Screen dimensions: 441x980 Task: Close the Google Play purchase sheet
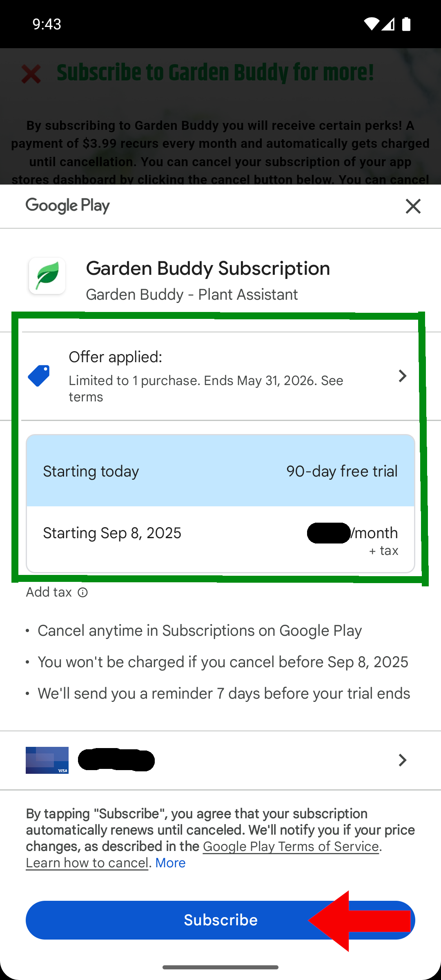point(413,206)
